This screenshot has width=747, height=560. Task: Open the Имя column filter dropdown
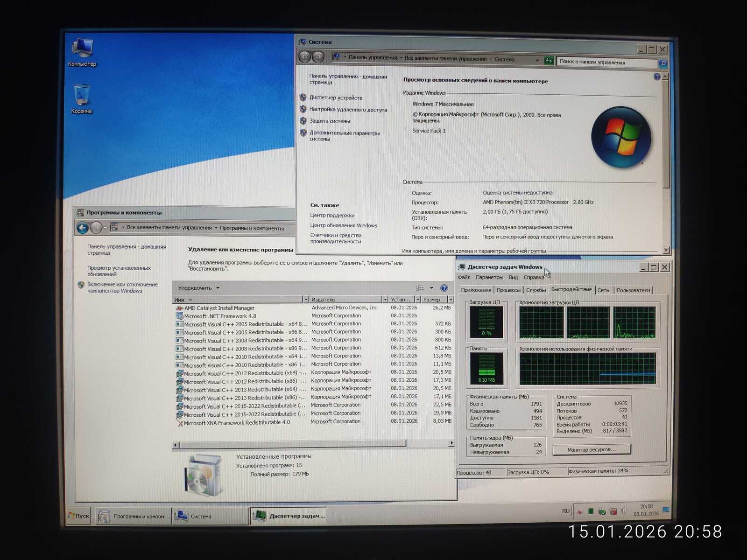[x=306, y=300]
